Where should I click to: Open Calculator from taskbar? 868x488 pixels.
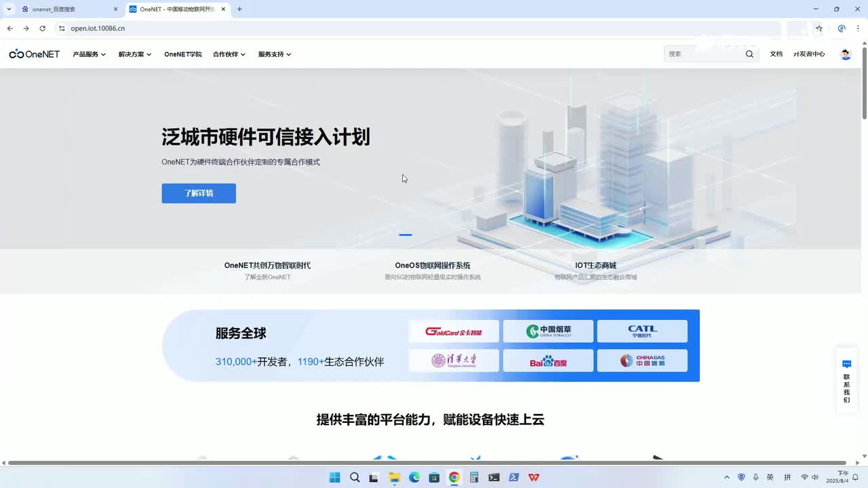(x=474, y=477)
